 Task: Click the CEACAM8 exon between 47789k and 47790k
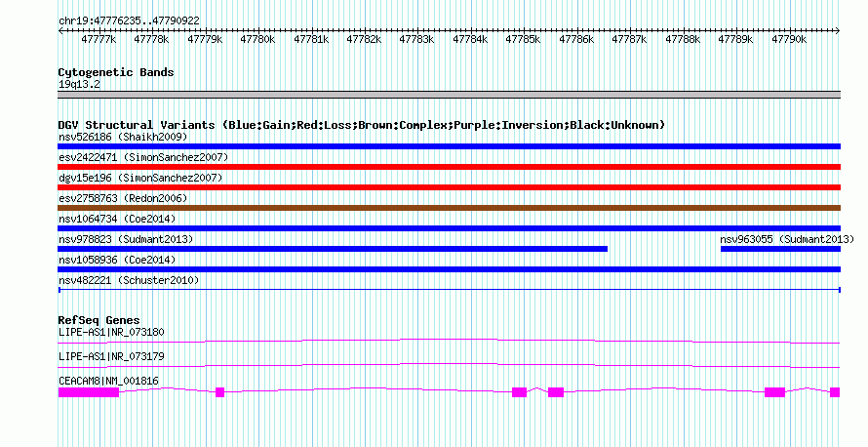pos(775,392)
